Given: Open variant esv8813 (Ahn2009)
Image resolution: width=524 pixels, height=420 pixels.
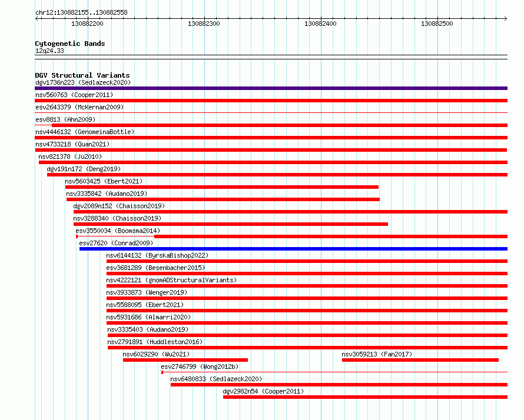Looking at the screenshot, I should click(x=65, y=119).
